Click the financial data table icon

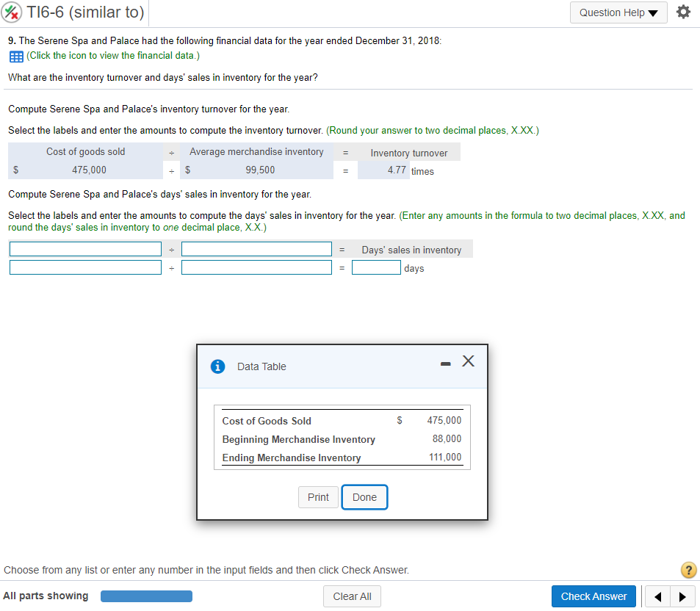pyautogui.click(x=16, y=57)
